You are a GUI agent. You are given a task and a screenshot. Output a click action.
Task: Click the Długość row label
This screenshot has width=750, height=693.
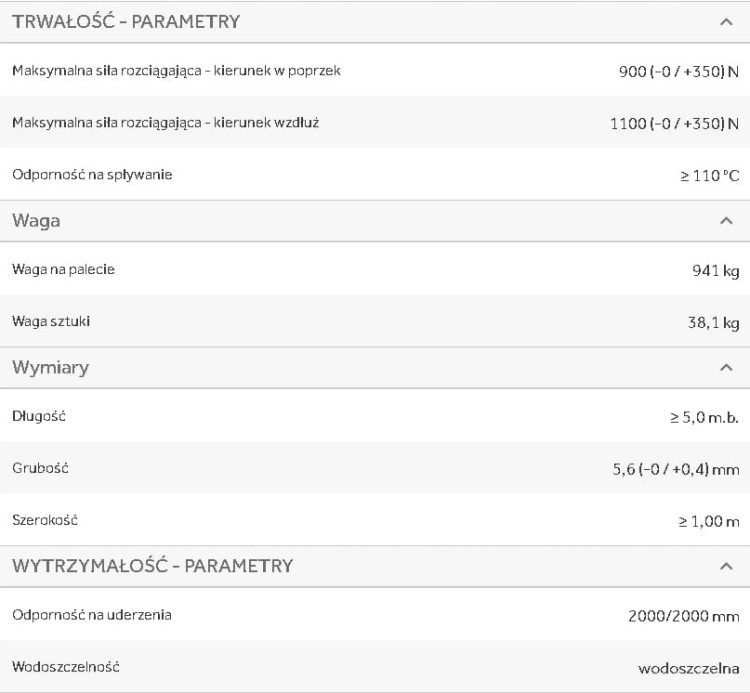[39, 416]
